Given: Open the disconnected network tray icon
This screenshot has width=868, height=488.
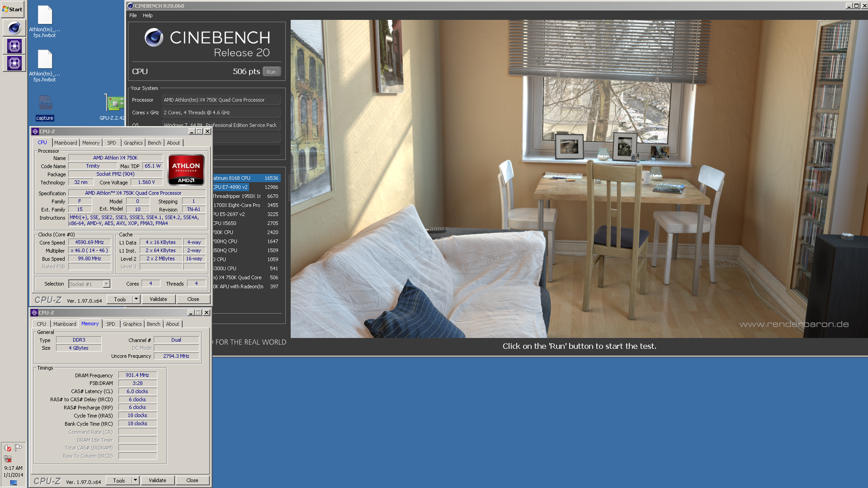Looking at the screenshot, I should click(x=8, y=459).
